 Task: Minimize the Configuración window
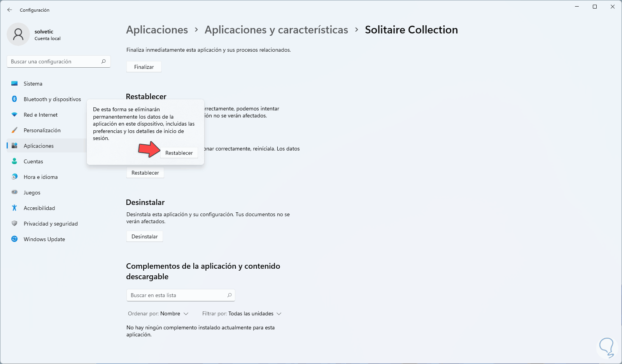point(577,7)
